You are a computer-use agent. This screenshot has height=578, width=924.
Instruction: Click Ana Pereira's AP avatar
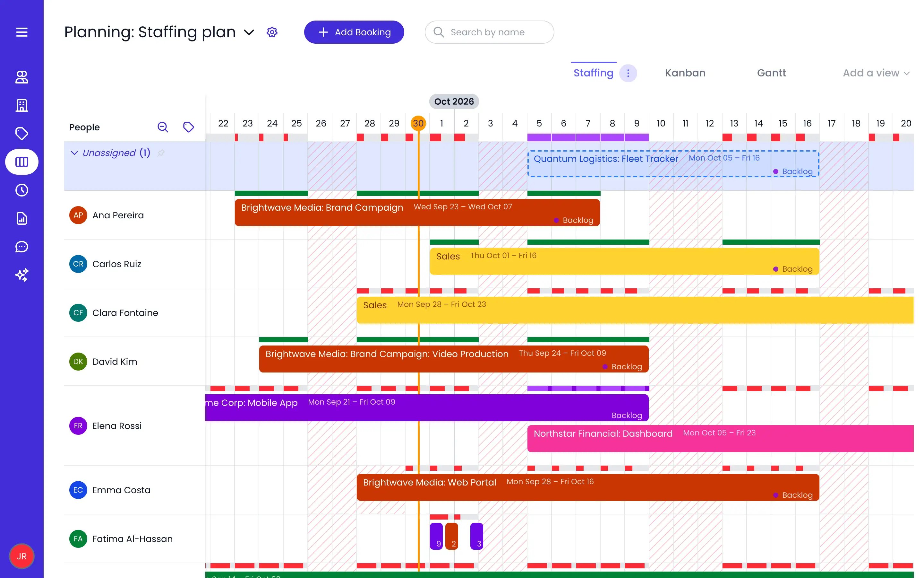(x=78, y=215)
